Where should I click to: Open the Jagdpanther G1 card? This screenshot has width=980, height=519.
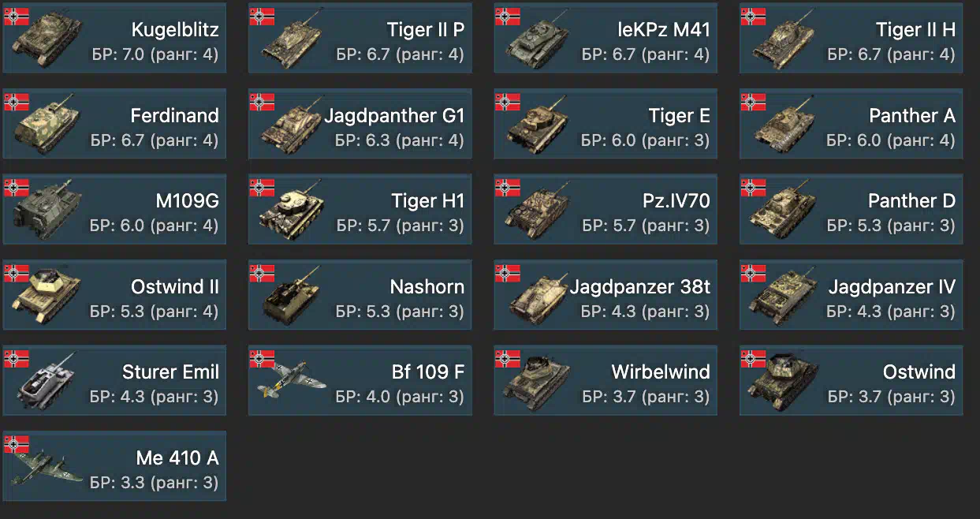360,124
